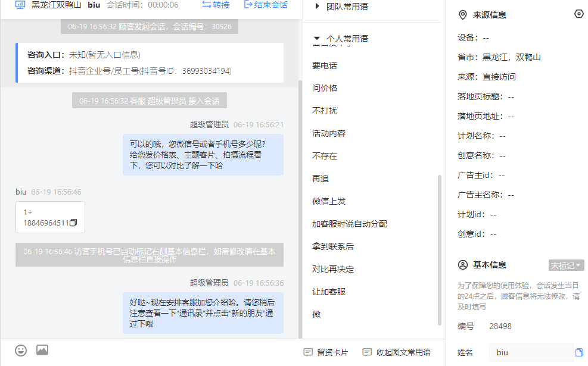Click the 基本信息 person icon
Image resolution: width=588 pixels, height=366 pixels.
(463, 265)
